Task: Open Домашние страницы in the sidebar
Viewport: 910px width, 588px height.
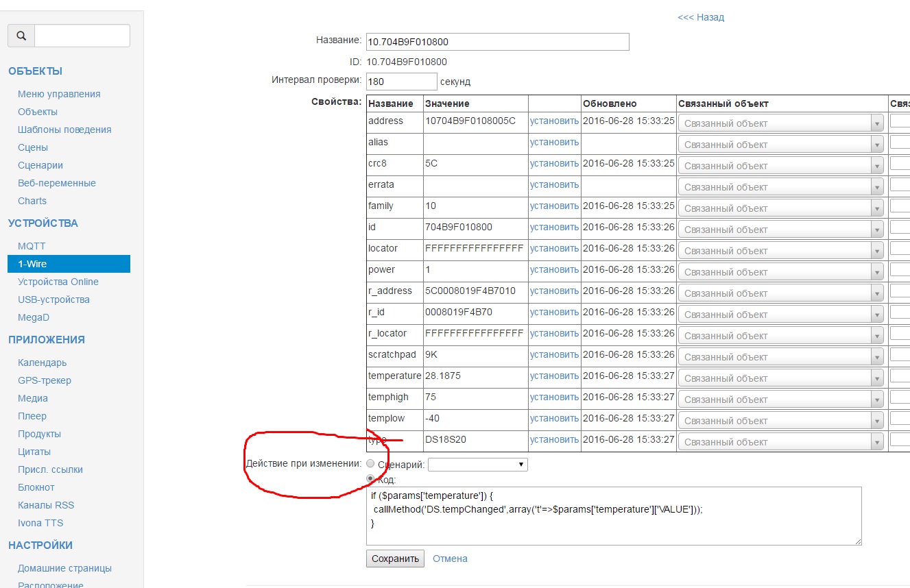Action: pyautogui.click(x=64, y=568)
